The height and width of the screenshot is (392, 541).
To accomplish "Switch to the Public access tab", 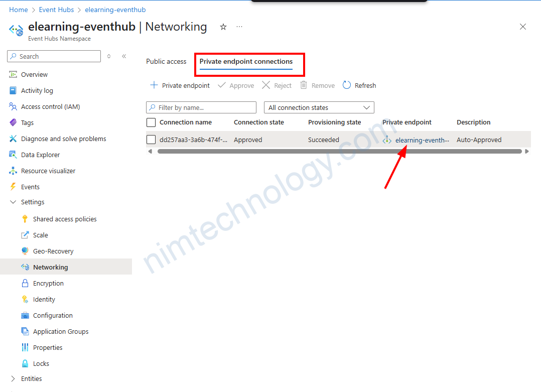I will 166,61.
